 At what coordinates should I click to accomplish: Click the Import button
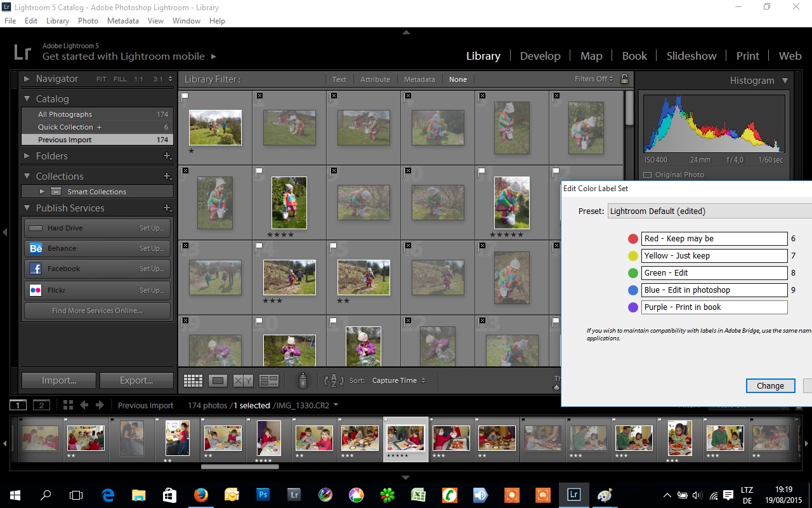59,380
